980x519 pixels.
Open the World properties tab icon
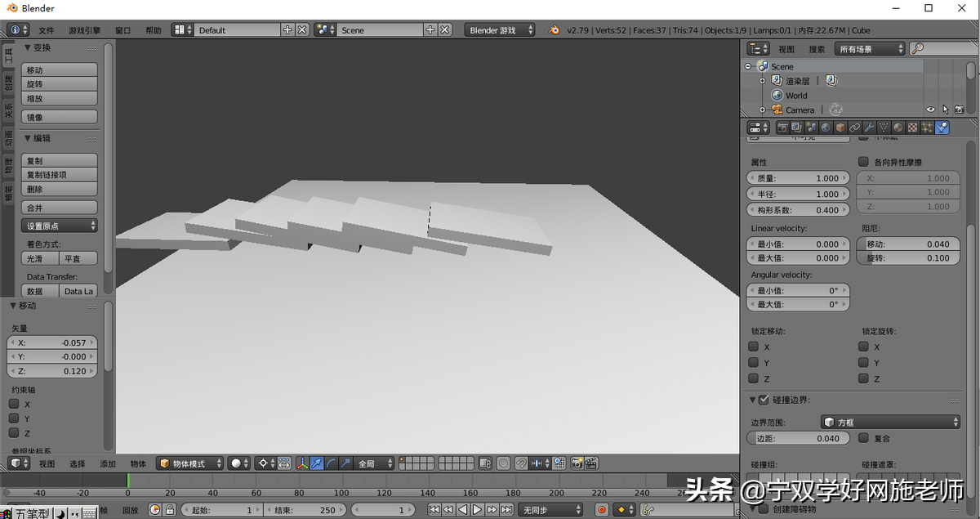826,128
